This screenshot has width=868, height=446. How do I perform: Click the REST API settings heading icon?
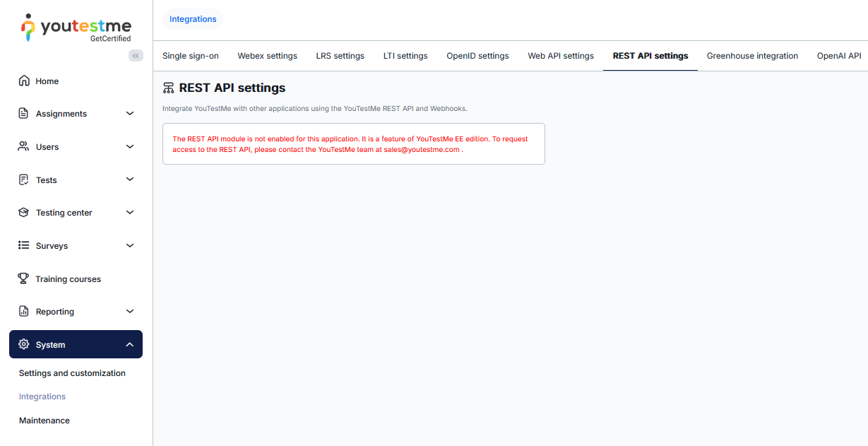pyautogui.click(x=168, y=88)
